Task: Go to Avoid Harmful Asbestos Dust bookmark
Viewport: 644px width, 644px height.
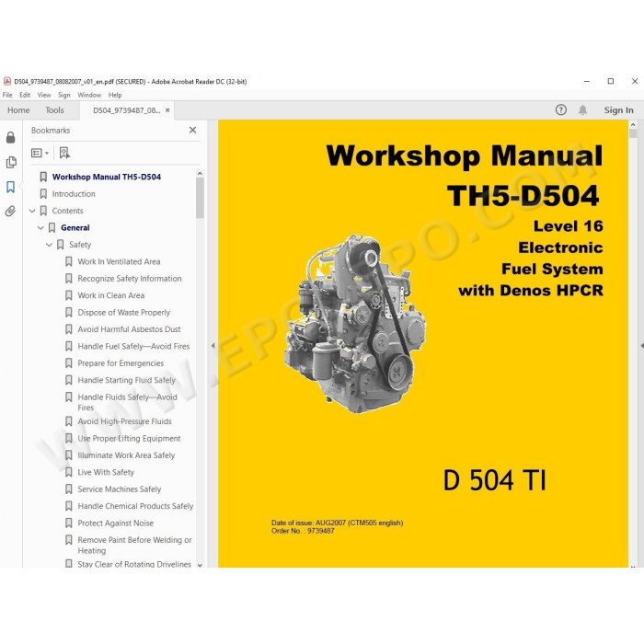Action: pos(129,329)
